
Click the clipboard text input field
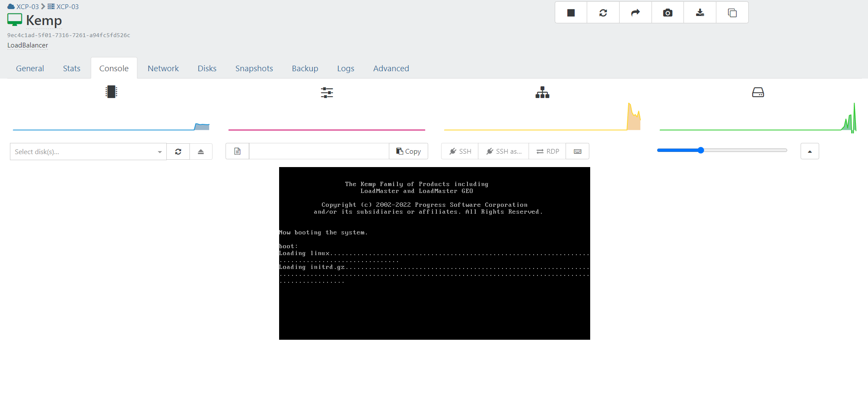coord(319,151)
